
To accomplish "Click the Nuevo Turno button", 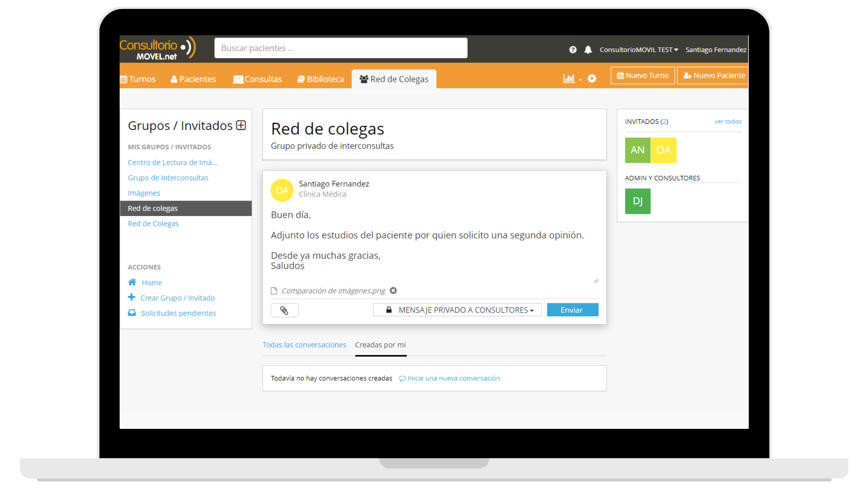I will click(642, 75).
